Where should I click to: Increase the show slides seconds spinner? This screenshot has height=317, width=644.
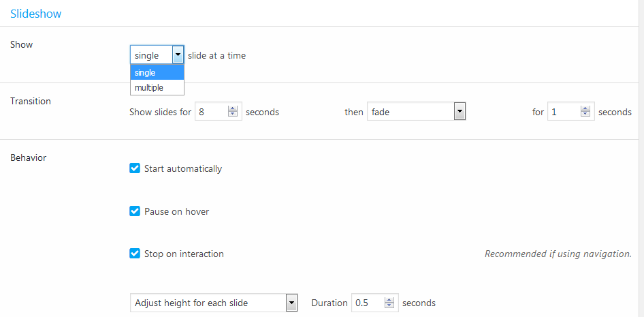(x=233, y=108)
